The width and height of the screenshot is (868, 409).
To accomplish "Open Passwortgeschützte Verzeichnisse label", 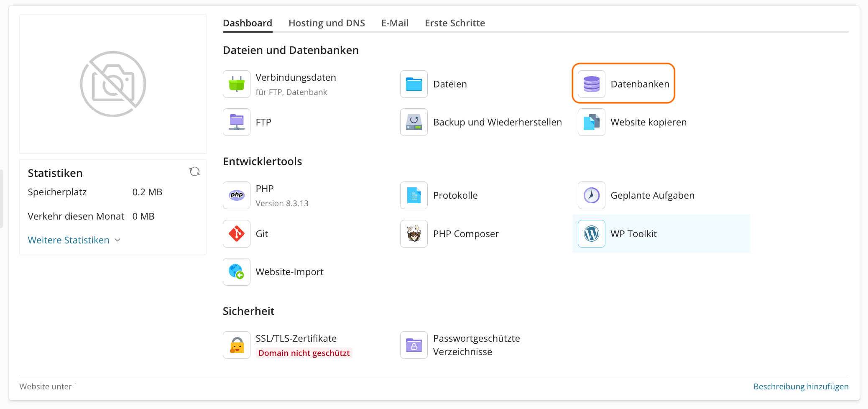I will click(477, 345).
